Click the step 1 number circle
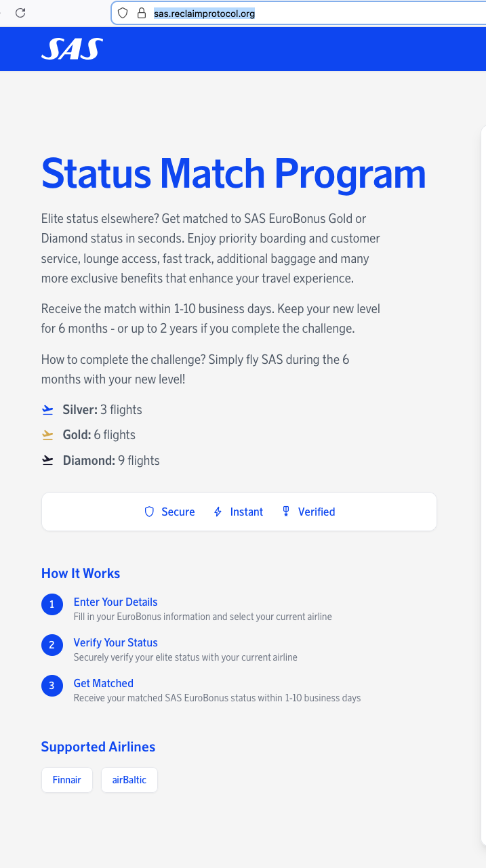Image resolution: width=486 pixels, height=868 pixels. pos(52,604)
